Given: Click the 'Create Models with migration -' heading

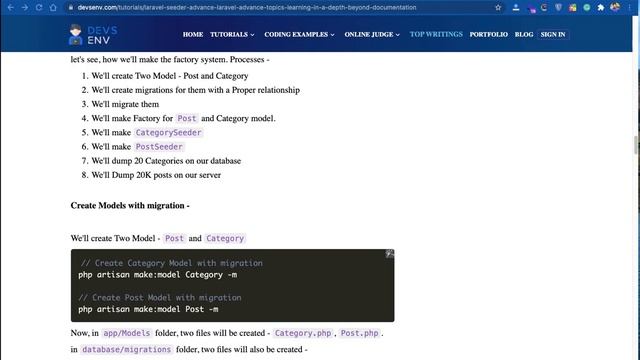Looking at the screenshot, I should [130, 205].
